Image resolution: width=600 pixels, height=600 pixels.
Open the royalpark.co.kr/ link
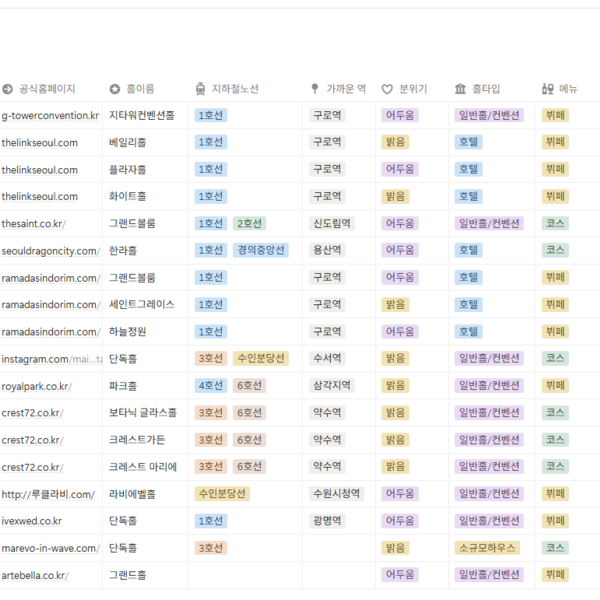pos(37,386)
